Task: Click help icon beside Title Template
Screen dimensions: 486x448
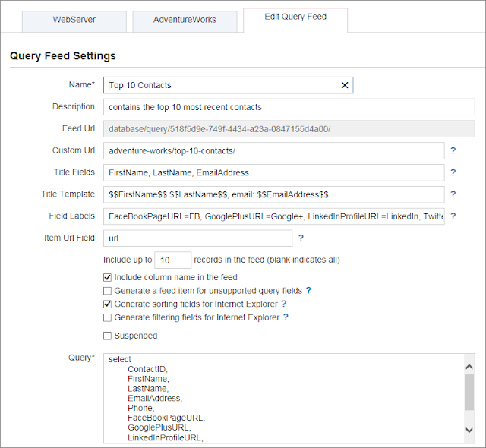Action: click(x=453, y=195)
